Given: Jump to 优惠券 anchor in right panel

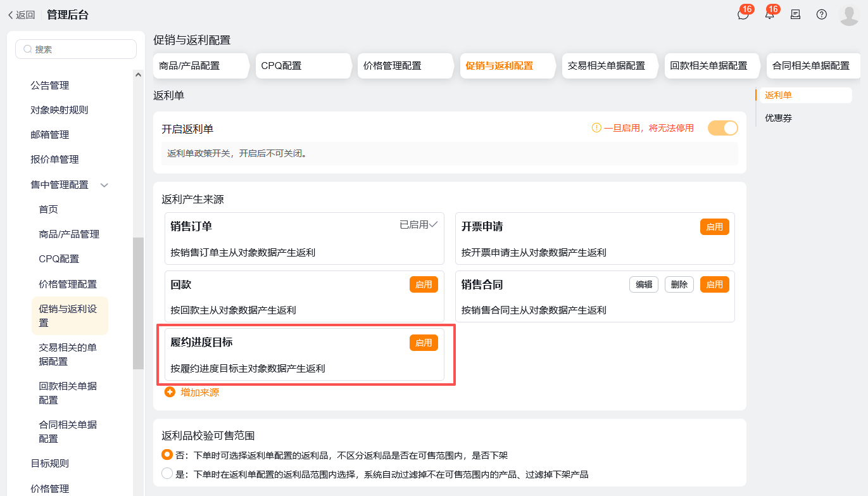Looking at the screenshot, I should click(x=778, y=118).
